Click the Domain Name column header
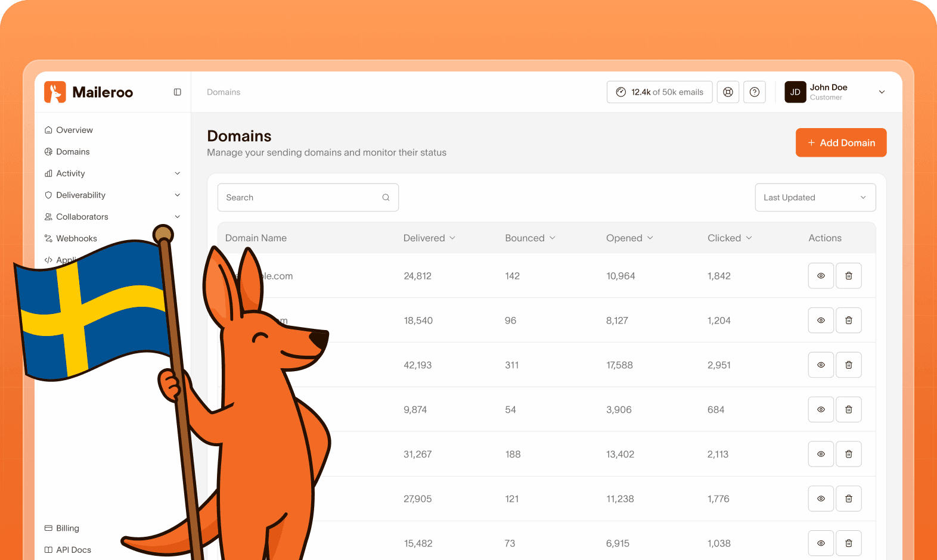937x560 pixels. 256,238
